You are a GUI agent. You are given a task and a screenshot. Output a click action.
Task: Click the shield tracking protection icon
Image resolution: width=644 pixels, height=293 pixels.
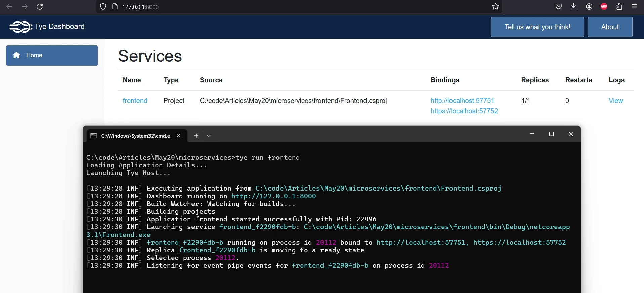pos(103,7)
